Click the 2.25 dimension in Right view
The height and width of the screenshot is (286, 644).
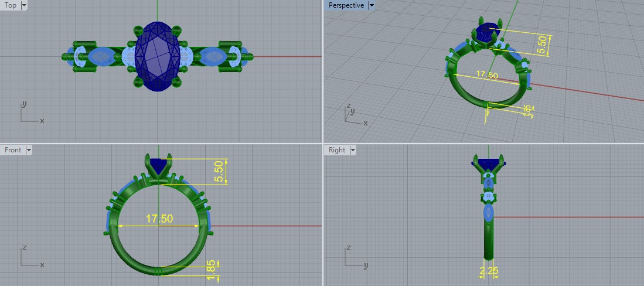[488, 270]
